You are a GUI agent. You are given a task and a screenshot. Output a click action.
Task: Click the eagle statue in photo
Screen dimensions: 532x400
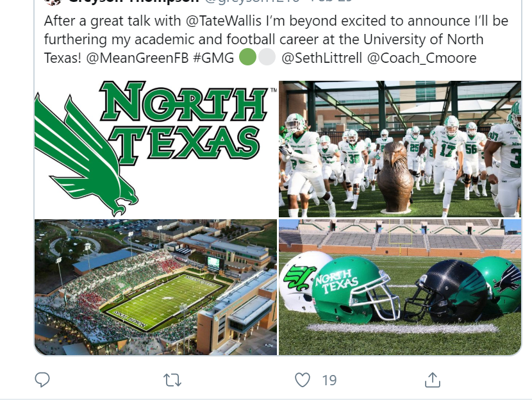tap(395, 177)
